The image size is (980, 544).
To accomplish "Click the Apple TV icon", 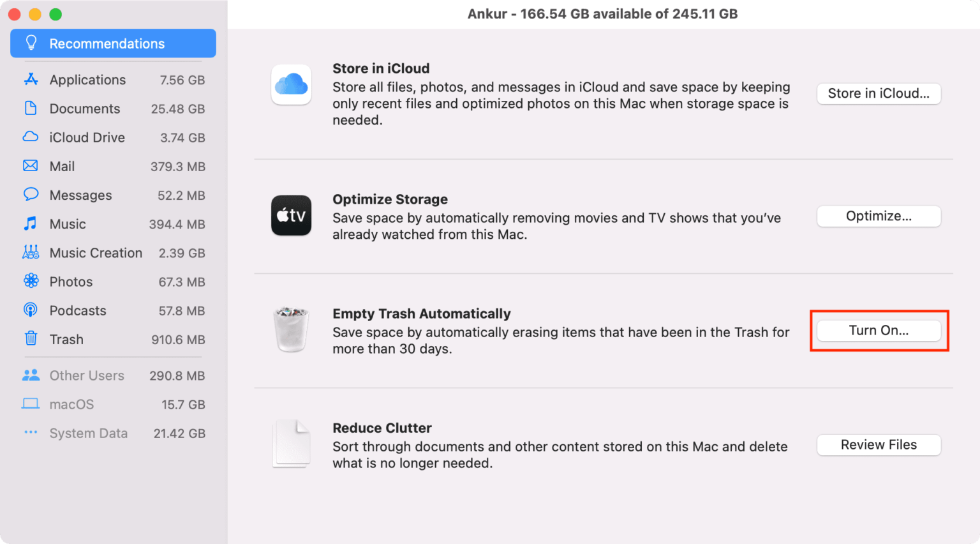I will coord(291,216).
